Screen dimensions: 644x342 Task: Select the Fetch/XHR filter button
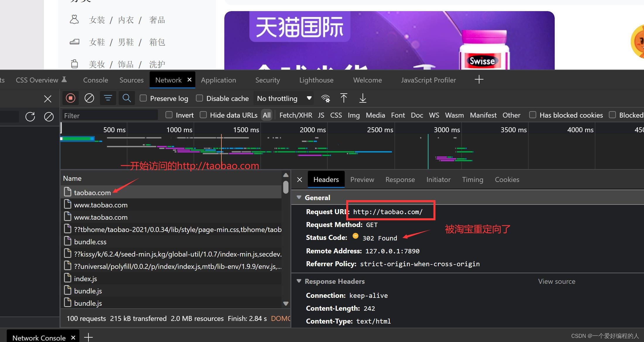(x=295, y=115)
